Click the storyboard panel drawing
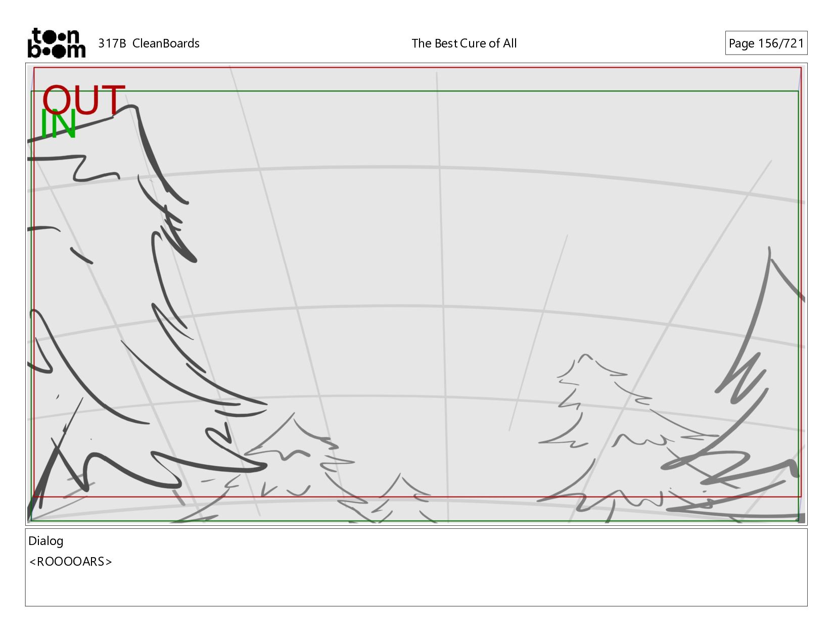This screenshot has height=644, width=834. click(416, 294)
